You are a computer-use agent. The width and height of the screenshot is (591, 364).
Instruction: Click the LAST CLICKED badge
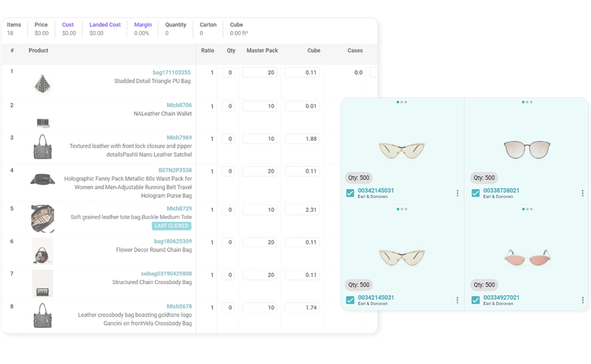click(171, 226)
